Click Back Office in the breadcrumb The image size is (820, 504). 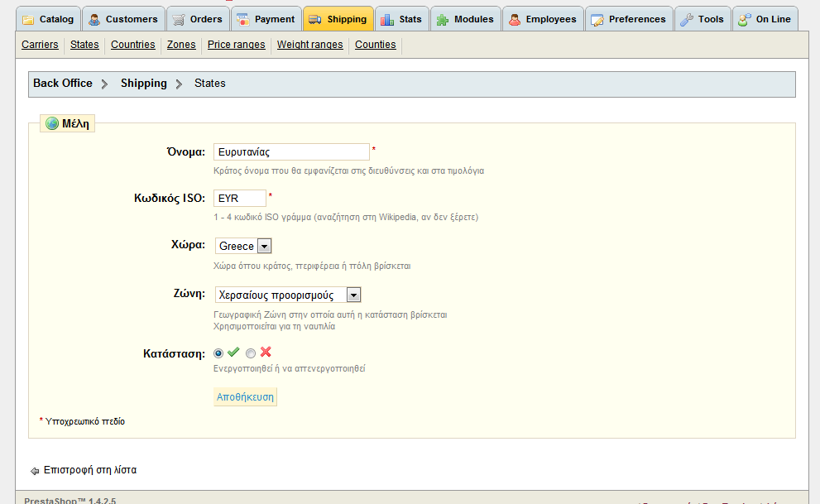[x=63, y=83]
